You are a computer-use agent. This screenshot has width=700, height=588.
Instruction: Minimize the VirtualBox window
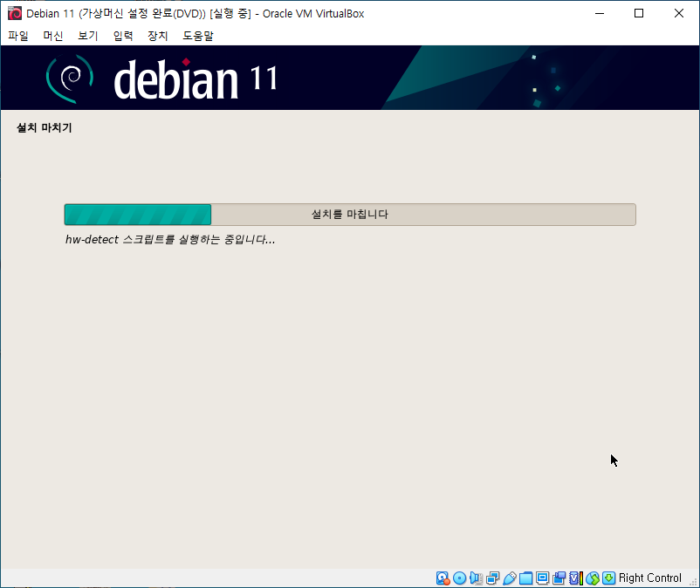(x=600, y=13)
